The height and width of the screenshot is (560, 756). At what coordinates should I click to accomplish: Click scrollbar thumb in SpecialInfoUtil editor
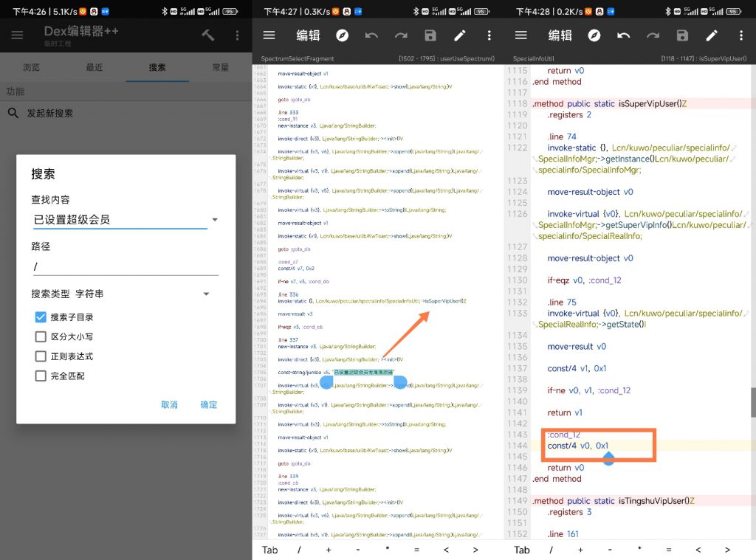pos(753,402)
